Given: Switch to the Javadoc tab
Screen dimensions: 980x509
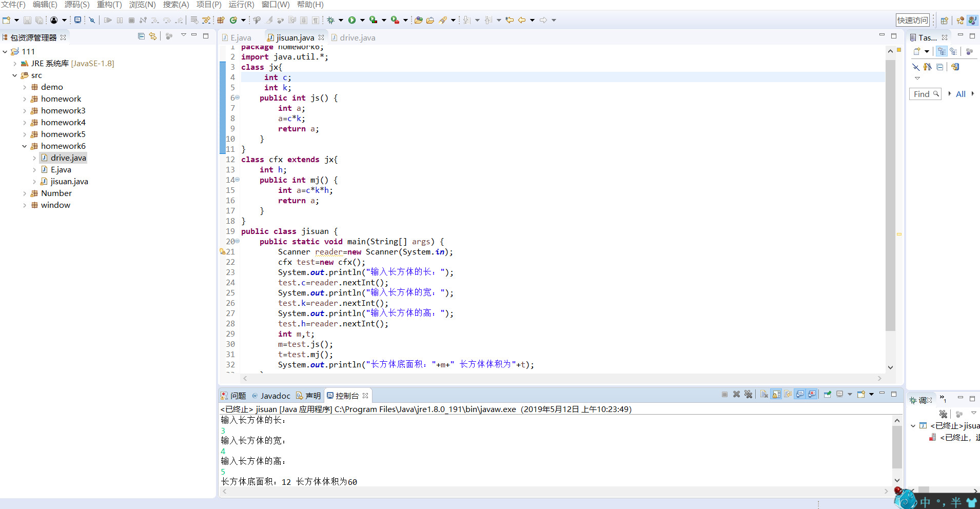Looking at the screenshot, I should [x=271, y=396].
